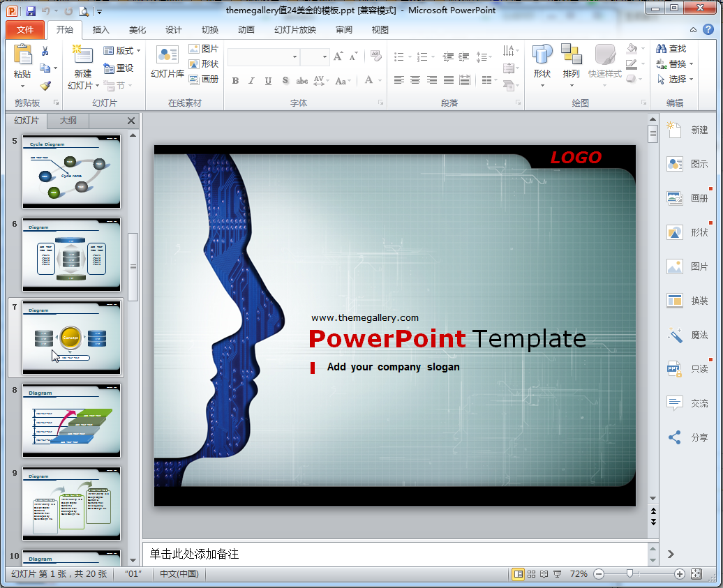This screenshot has height=588, width=723.
Task: Switch to the 大纲 Outline pane tab
Action: 68,121
